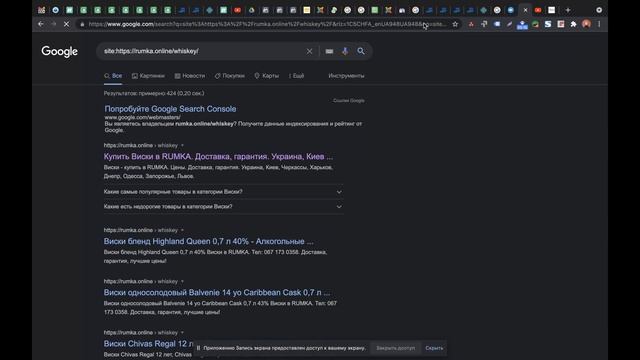Expand 'Какие есть недорогие товары' question
Image resolution: width=640 pixels, height=360 pixels.
click(223, 207)
